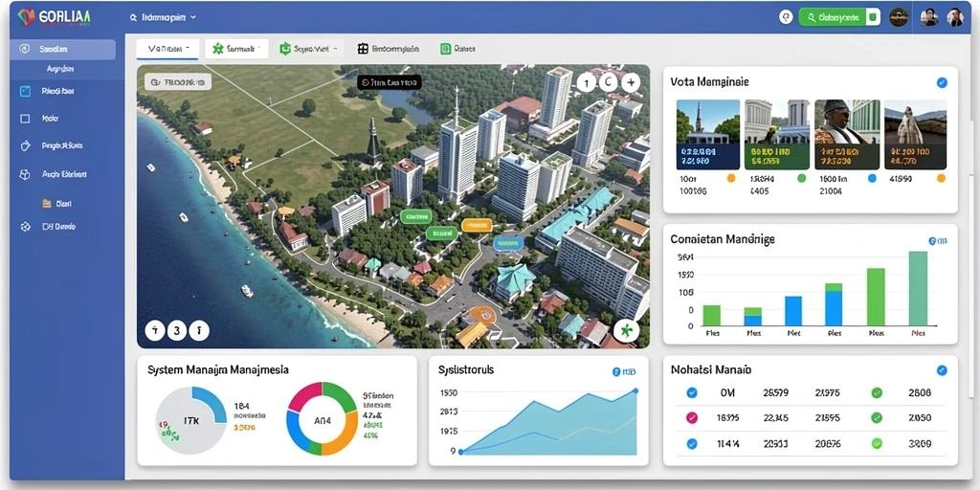
Task: Click the circle icon in the highlighted sidebar item
Action: [25, 49]
